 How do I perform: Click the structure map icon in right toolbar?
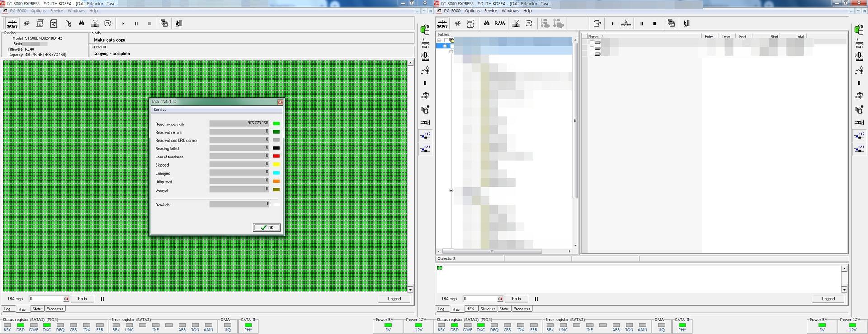click(626, 24)
